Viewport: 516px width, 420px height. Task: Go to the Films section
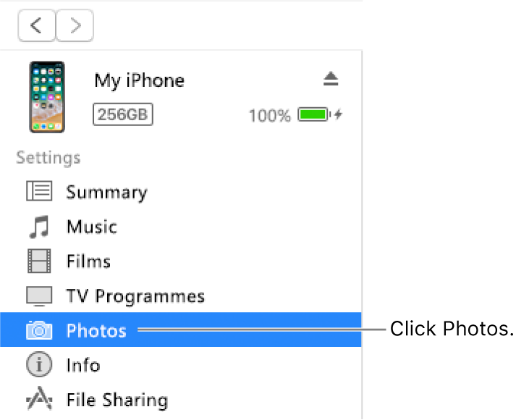click(181, 261)
